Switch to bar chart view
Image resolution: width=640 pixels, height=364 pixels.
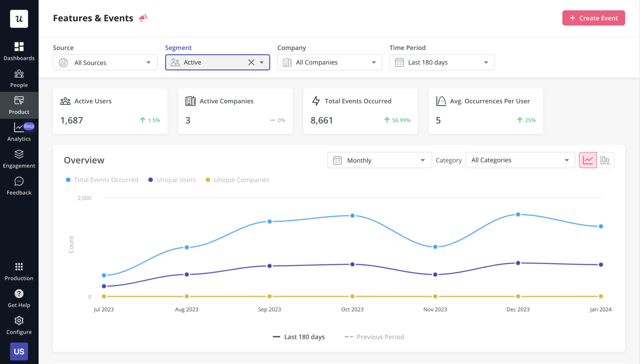pyautogui.click(x=605, y=160)
